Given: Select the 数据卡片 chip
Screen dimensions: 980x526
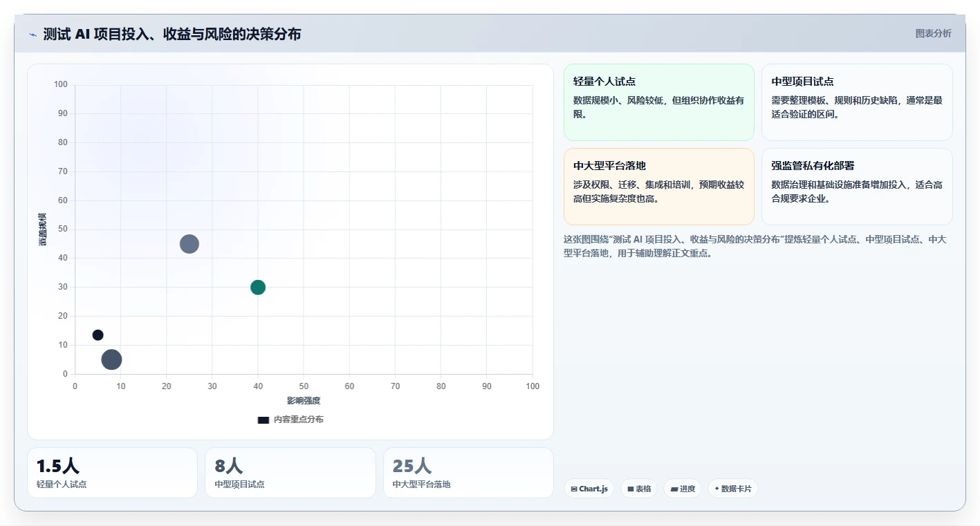Looking at the screenshot, I should (x=733, y=489).
